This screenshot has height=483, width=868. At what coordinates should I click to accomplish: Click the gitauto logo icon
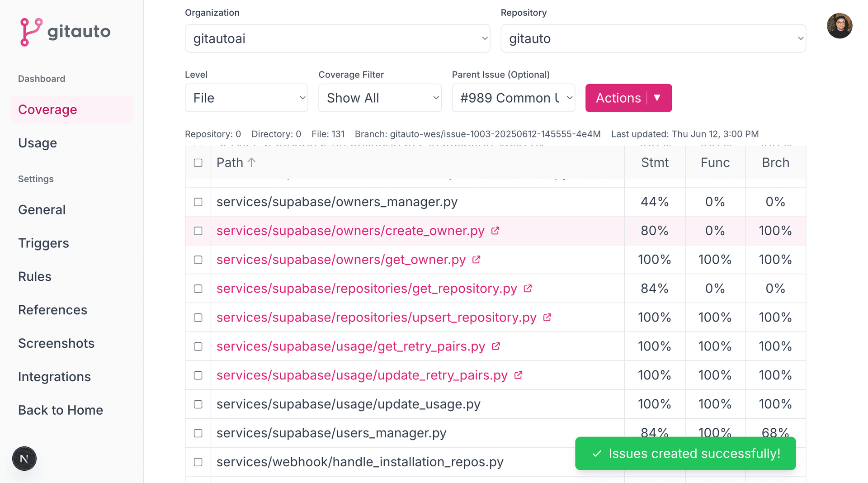pos(31,32)
